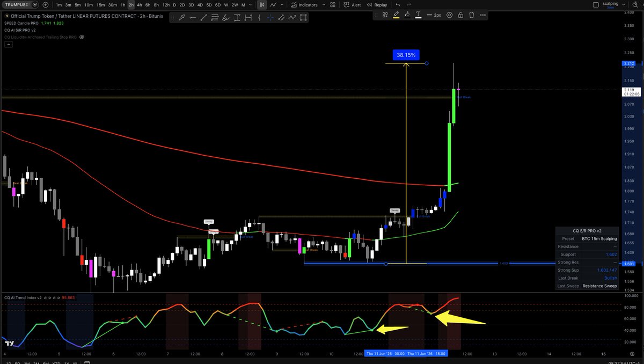Toggle the layout checkbox beside scalping
644x364 pixels.
[x=596, y=5]
